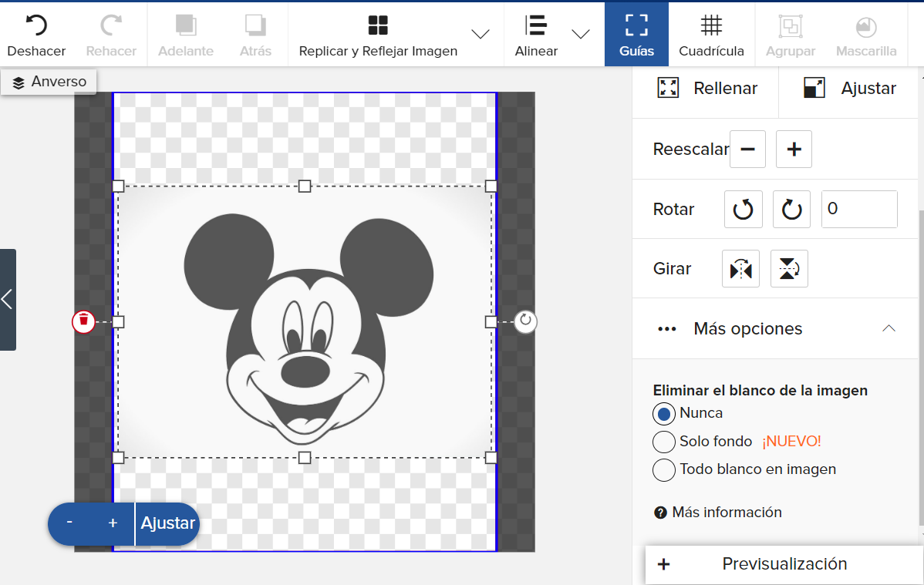Toggle the Guías guides button
Viewport: 924px width, 585px height.
pyautogui.click(x=636, y=35)
